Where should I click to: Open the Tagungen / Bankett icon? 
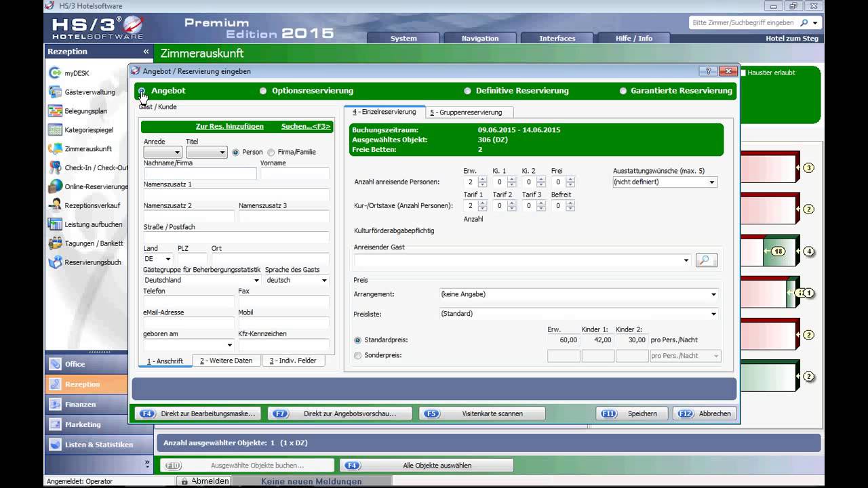[55, 243]
